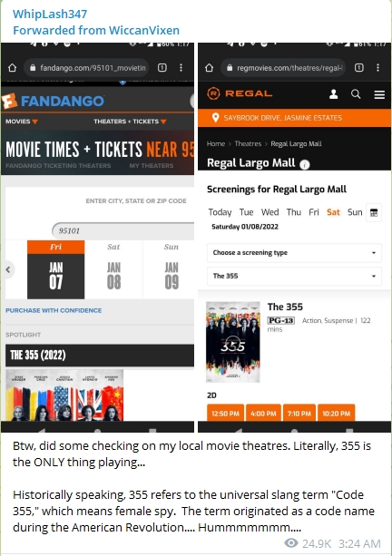Open the three-dot menu in the Fandango browser

tap(181, 68)
